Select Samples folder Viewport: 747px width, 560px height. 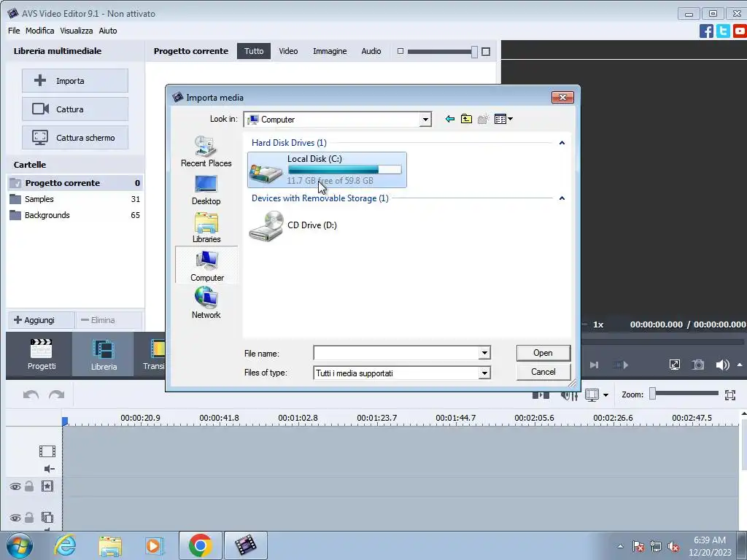pos(75,199)
